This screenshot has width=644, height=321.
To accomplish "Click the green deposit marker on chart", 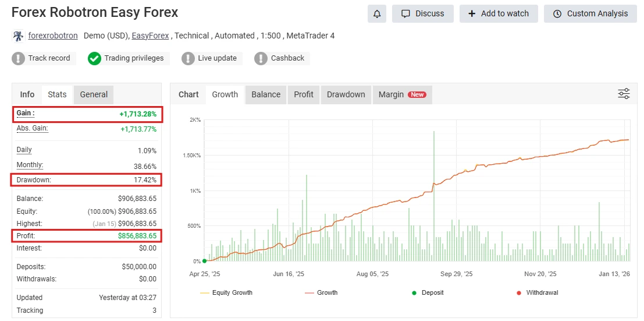I will (204, 261).
